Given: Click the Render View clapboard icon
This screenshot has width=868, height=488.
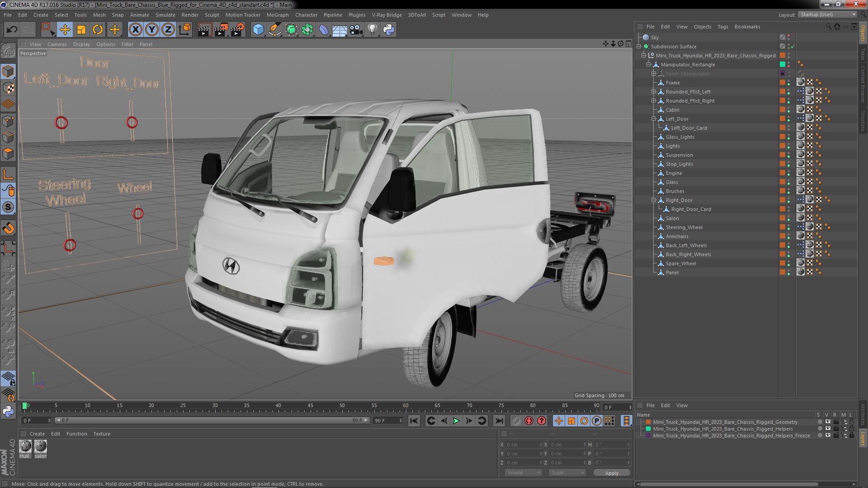Looking at the screenshot, I should pos(204,30).
